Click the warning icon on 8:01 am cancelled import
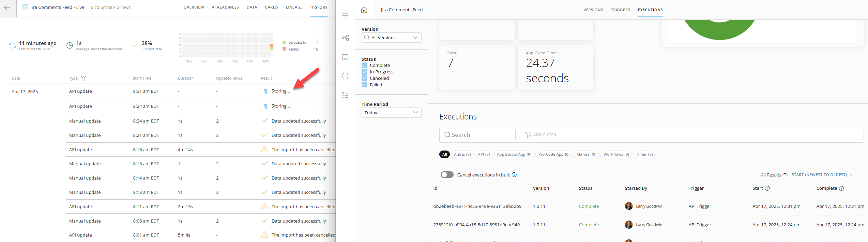 pos(264,235)
